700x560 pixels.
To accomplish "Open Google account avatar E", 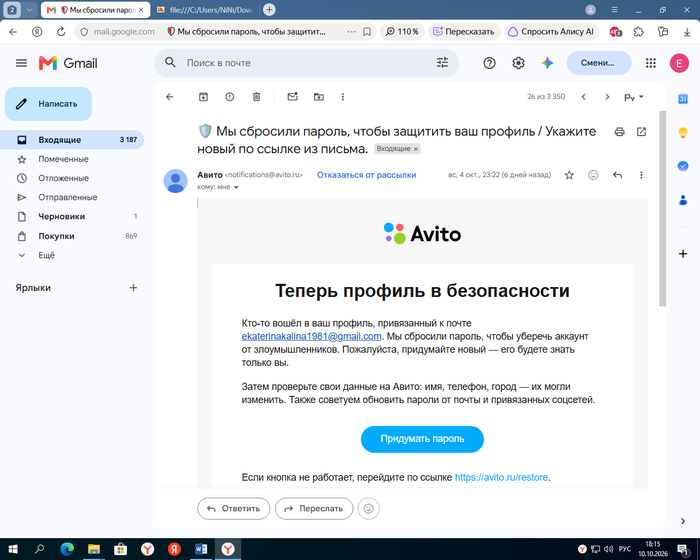I will pyautogui.click(x=679, y=63).
